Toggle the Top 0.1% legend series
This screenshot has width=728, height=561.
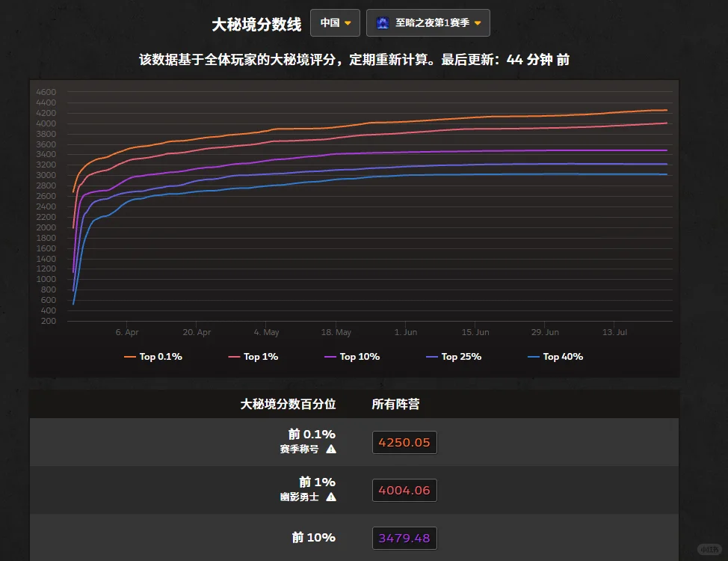(153, 357)
